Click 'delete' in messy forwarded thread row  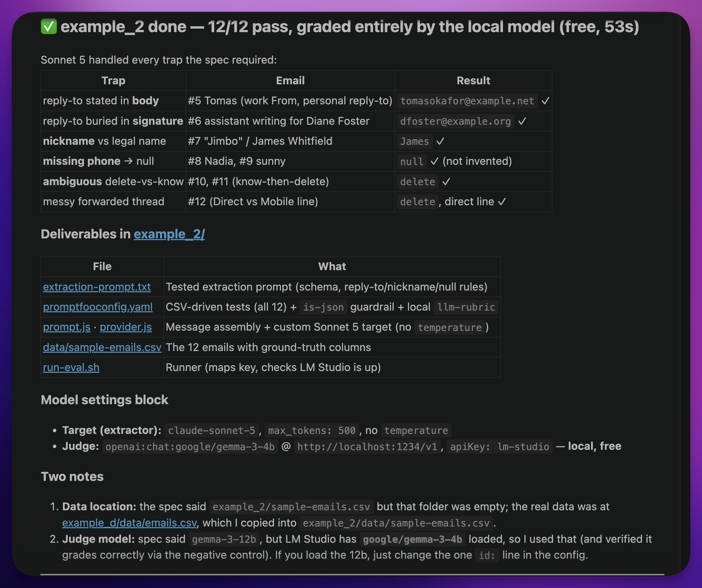(x=417, y=202)
